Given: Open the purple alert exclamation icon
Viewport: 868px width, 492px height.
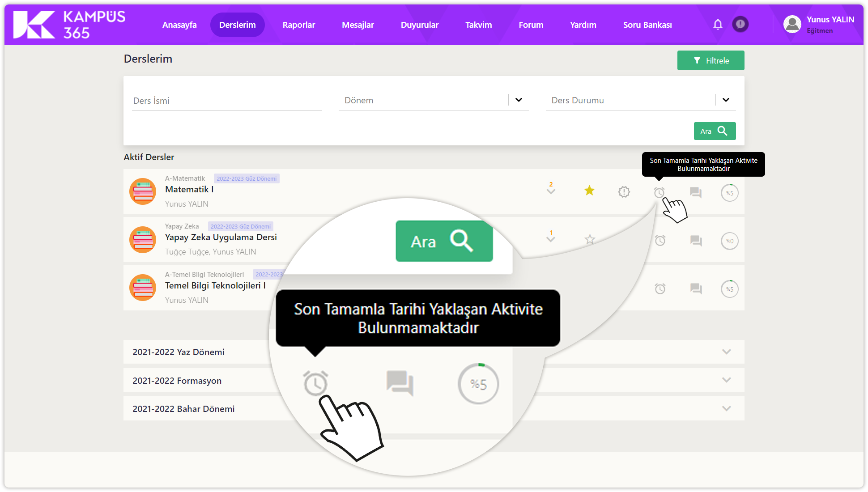Looking at the screenshot, I should pyautogui.click(x=740, y=24).
